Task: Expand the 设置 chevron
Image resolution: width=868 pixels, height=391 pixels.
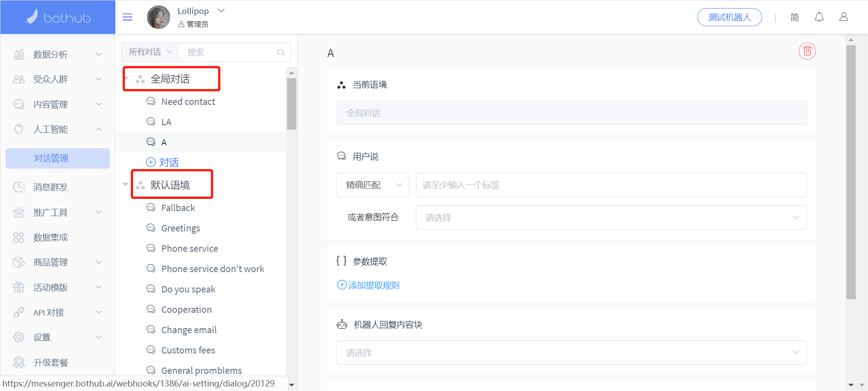Action: (99, 337)
